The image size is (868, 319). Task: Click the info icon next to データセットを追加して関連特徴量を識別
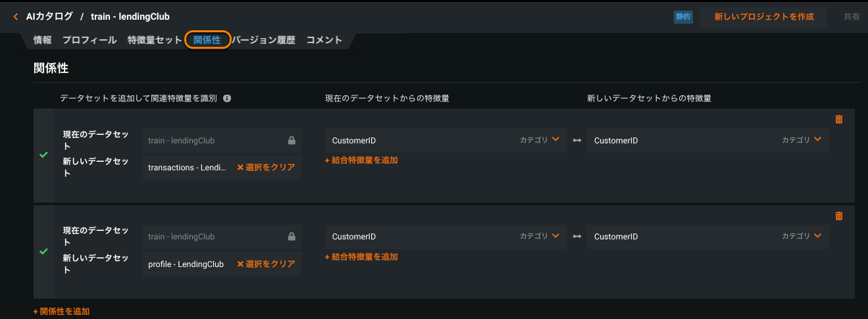tap(227, 98)
